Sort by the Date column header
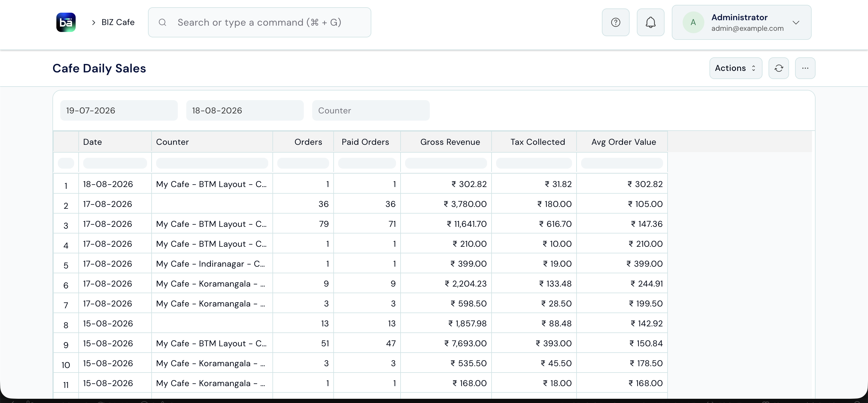 click(x=115, y=142)
